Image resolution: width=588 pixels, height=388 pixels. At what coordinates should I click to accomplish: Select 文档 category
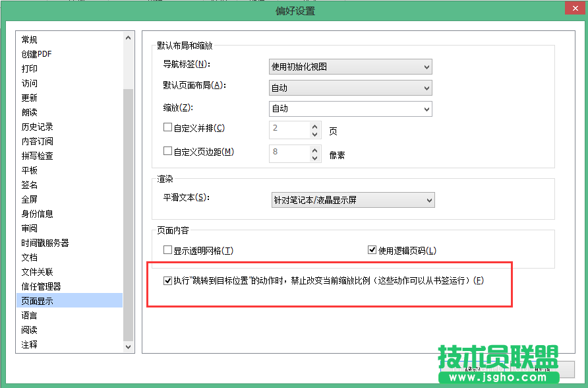[x=69, y=257]
